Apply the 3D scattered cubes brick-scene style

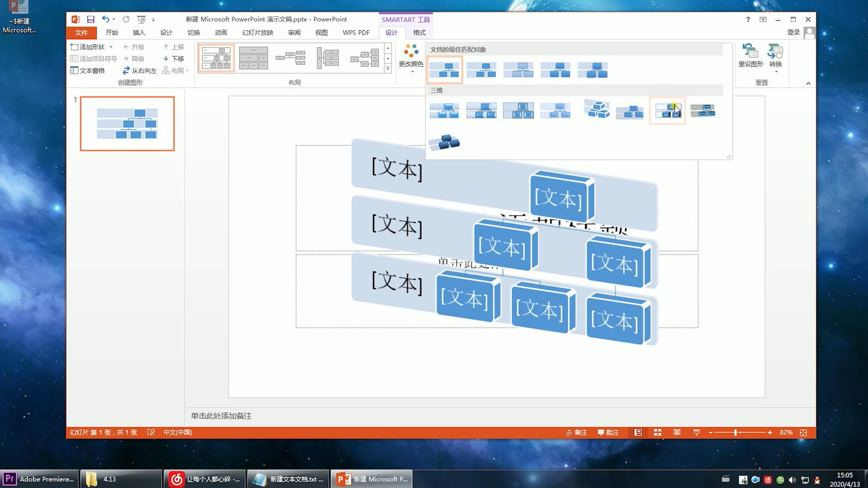597,109
